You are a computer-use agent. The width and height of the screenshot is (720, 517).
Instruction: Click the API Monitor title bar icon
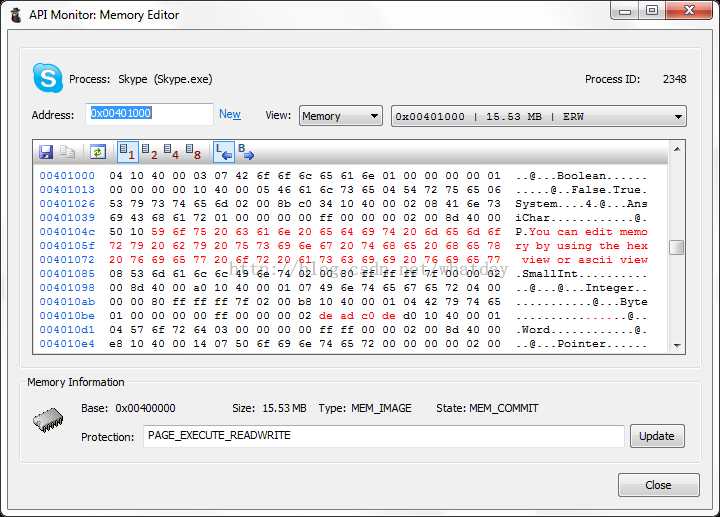(x=16, y=15)
